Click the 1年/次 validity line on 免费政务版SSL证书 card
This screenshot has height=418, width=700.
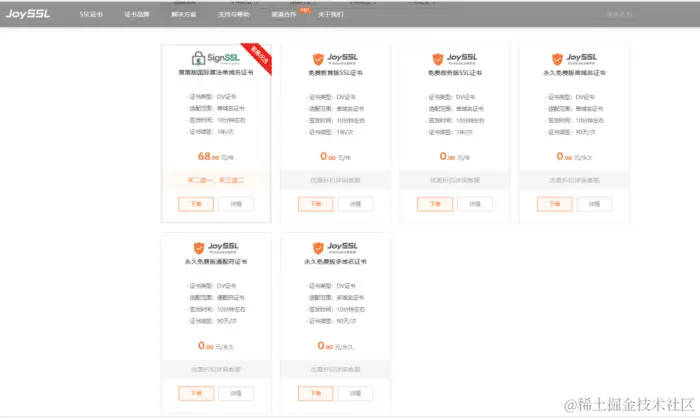point(450,132)
